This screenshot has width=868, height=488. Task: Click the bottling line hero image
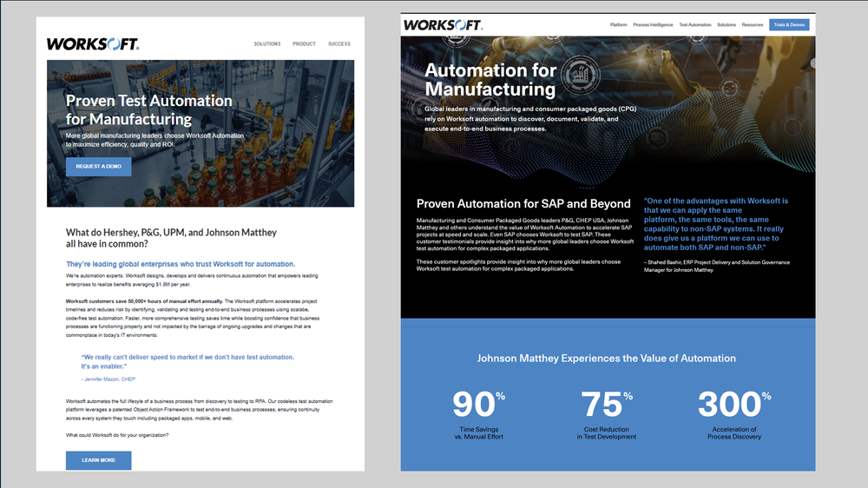tap(201, 134)
